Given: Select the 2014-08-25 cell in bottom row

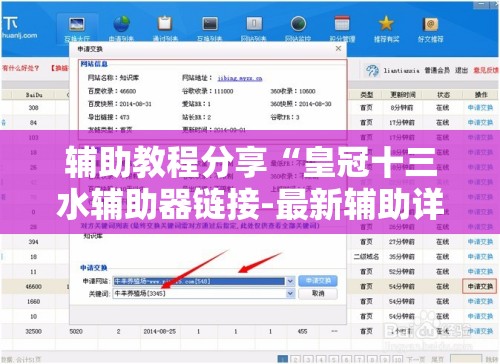Looking at the screenshot, I should tap(160, 331).
